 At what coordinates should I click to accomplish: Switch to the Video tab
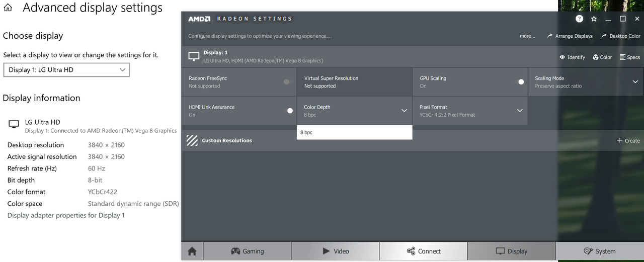tap(335, 251)
